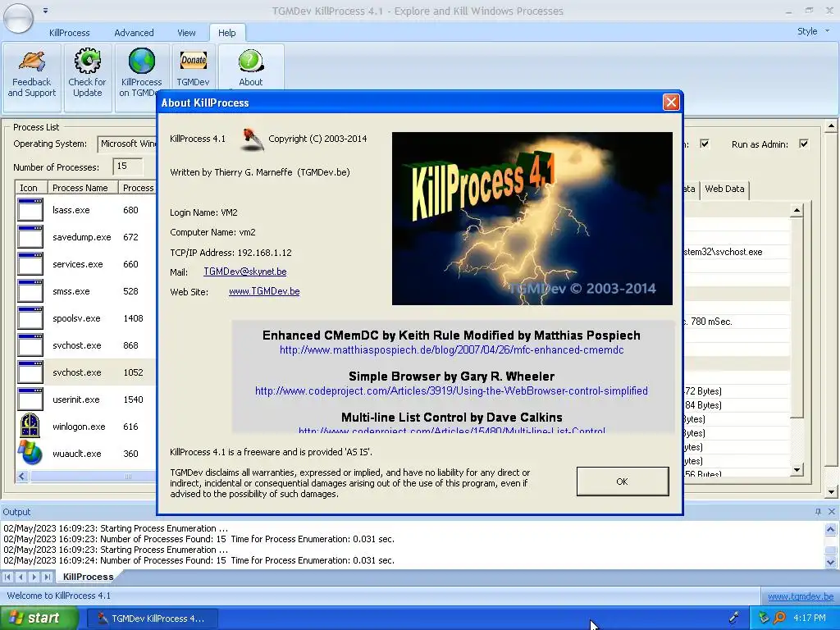Click OK in About KillProcess dialog
Screen dimensions: 840x630
623,481
